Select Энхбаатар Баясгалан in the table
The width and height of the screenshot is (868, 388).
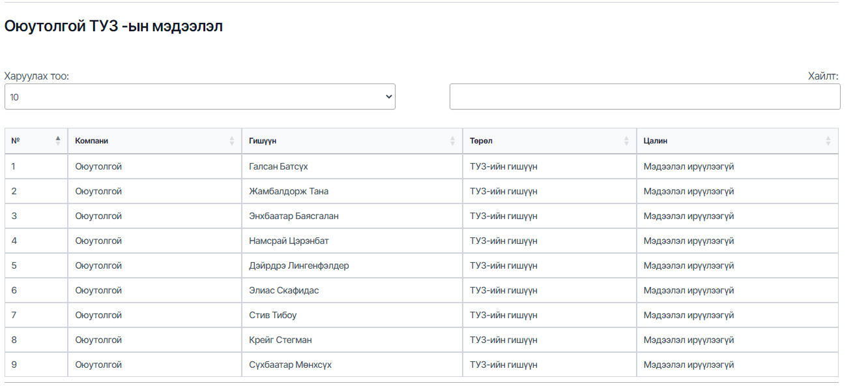(x=294, y=216)
